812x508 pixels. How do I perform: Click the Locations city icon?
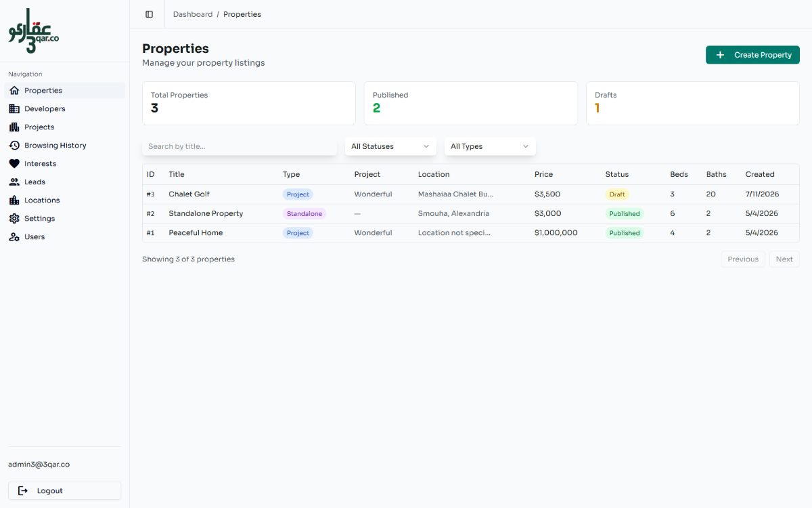14,200
